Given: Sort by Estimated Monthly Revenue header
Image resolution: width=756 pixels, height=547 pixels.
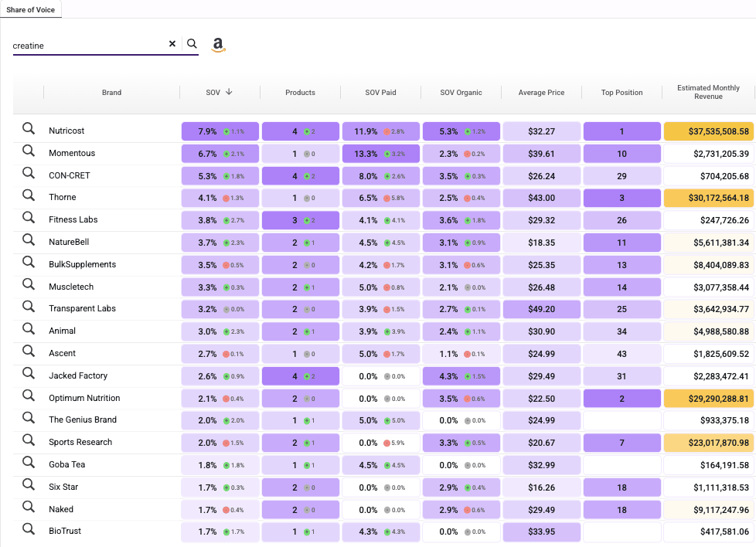Looking at the screenshot, I should 708,92.
